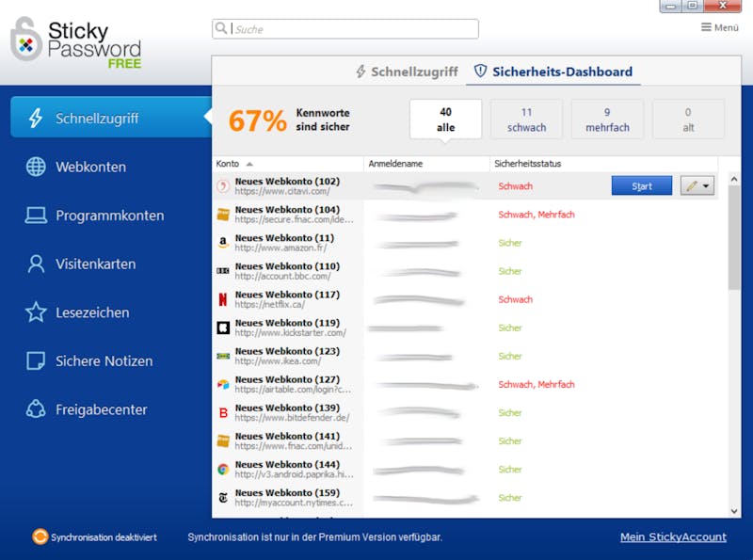Filter by 11 schwach passwords

526,120
